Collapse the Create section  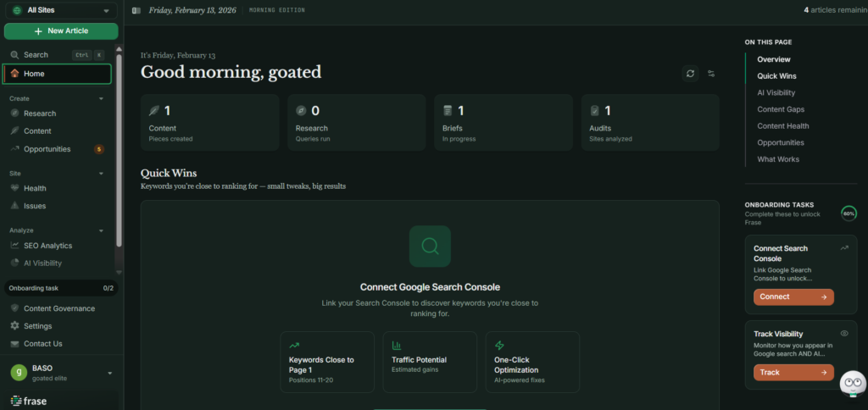click(101, 98)
